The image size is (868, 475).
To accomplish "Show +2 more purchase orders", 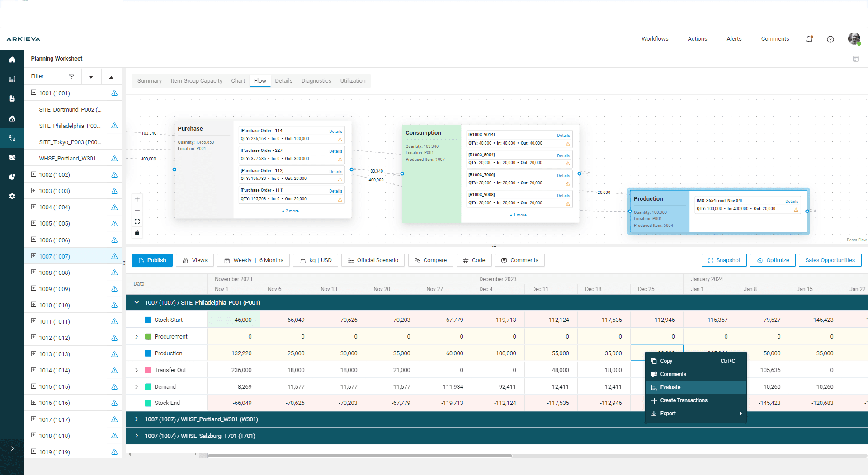I will pos(290,211).
